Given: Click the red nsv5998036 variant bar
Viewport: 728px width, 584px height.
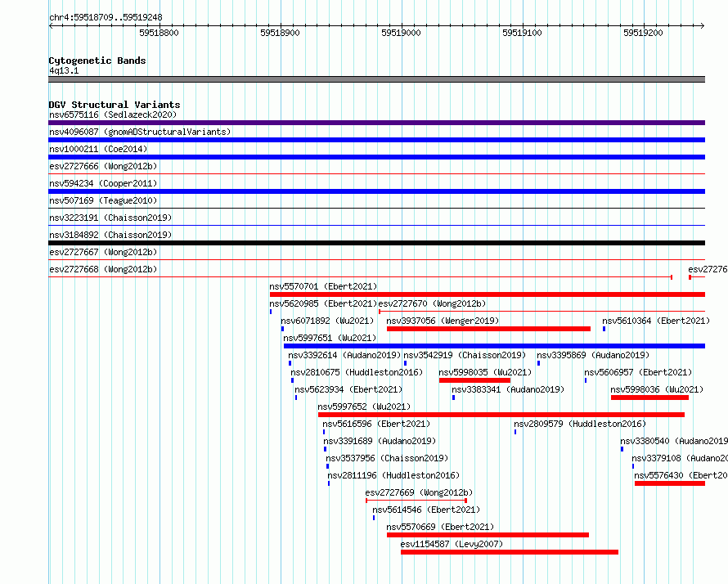Looking at the screenshot, I should (x=650, y=398).
